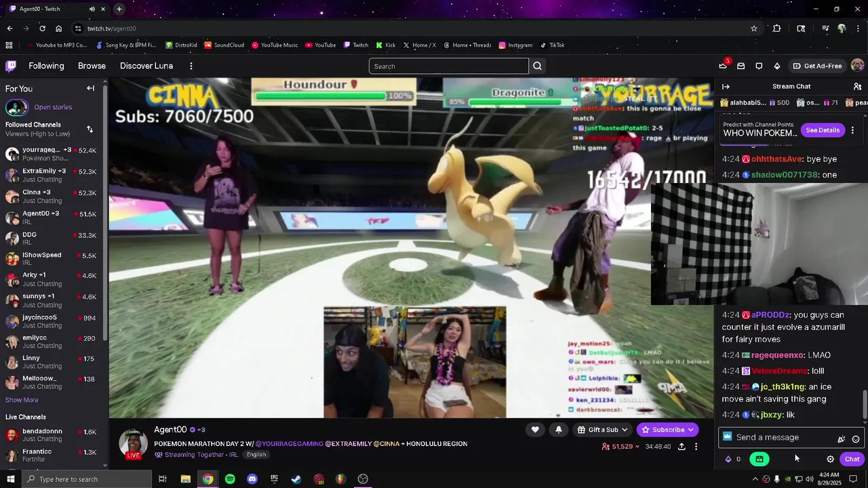Viewport: 868px width, 488px height.
Task: Open stream more-options menu
Action: 696,447
